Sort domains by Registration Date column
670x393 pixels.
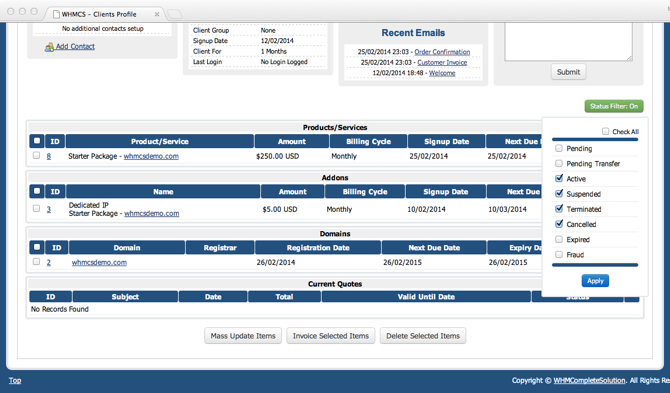point(317,248)
